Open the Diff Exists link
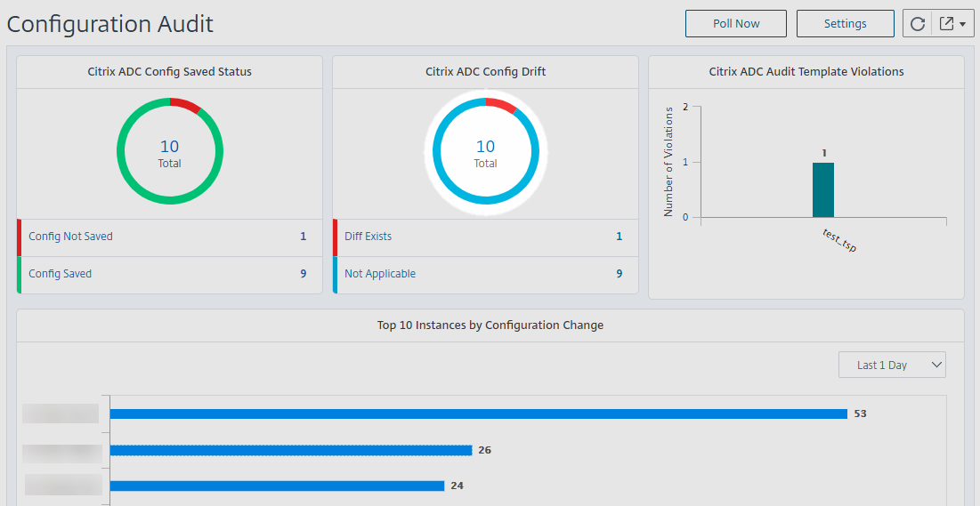This screenshot has height=506, width=980. point(369,237)
